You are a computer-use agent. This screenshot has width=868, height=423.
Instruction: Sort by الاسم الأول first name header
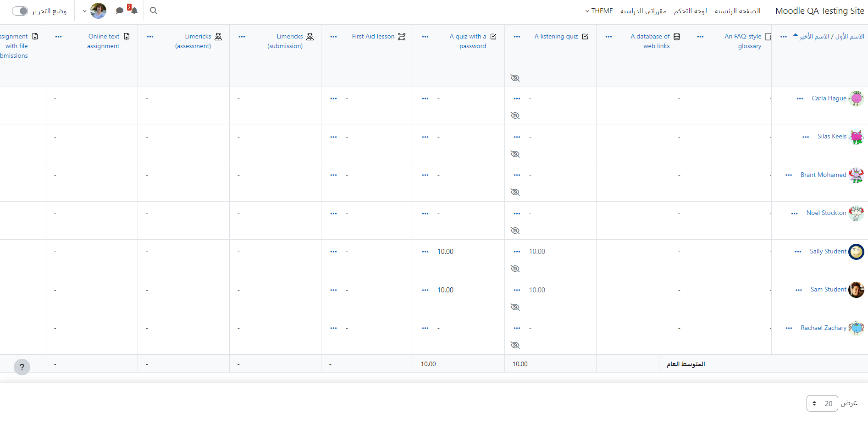pyautogui.click(x=850, y=36)
